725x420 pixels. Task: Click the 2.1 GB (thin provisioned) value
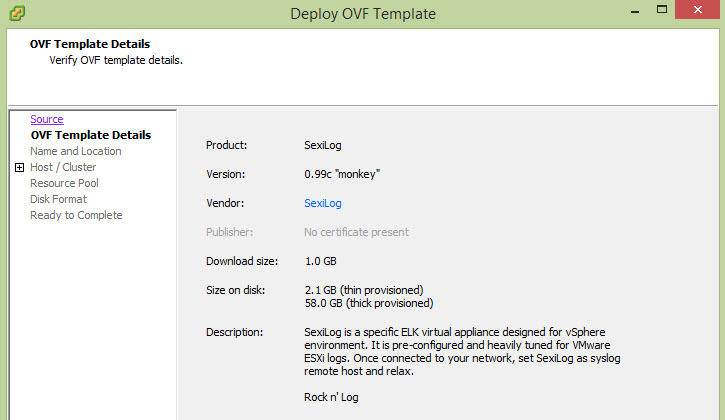coord(364,290)
